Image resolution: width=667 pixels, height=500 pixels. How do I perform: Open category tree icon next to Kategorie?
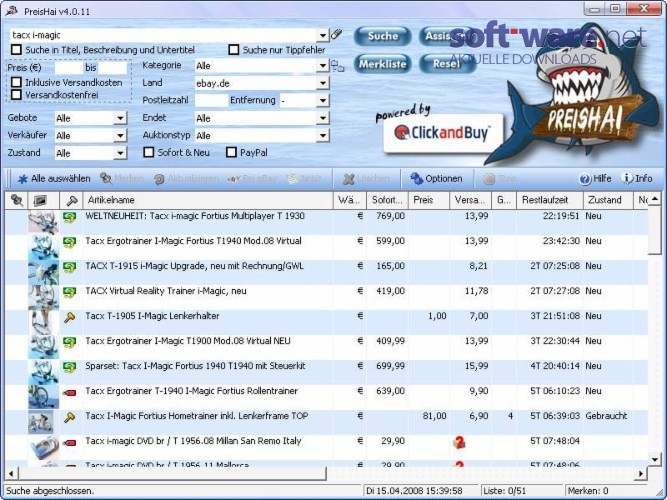point(338,66)
